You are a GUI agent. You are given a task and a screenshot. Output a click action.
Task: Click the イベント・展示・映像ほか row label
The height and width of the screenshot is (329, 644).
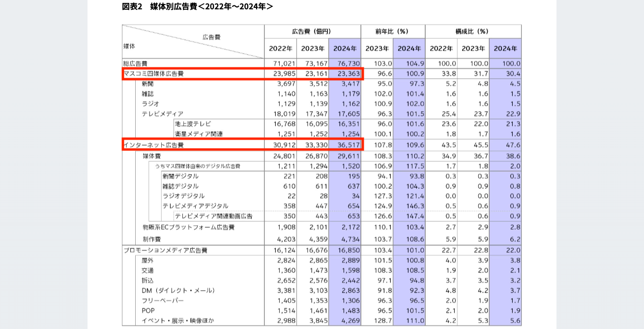(x=177, y=321)
